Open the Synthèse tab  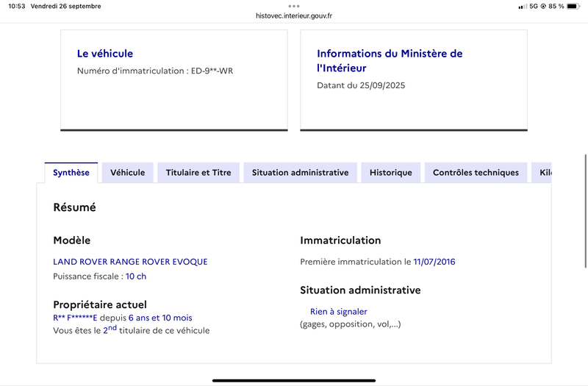coord(71,173)
